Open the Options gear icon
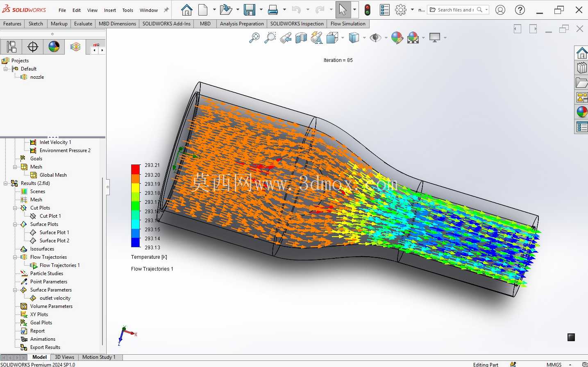 tap(401, 10)
